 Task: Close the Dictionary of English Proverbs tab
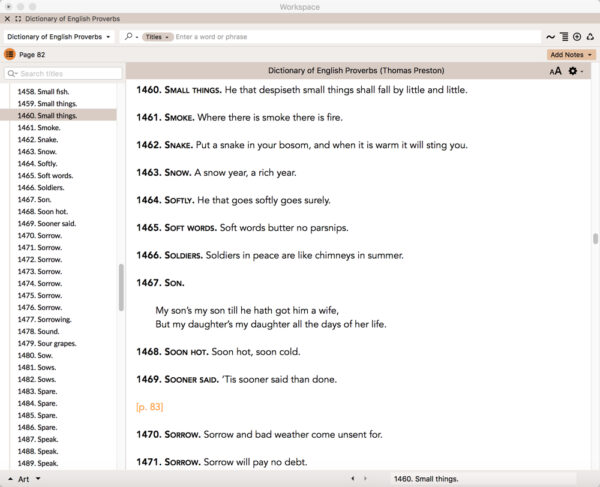click(x=7, y=19)
